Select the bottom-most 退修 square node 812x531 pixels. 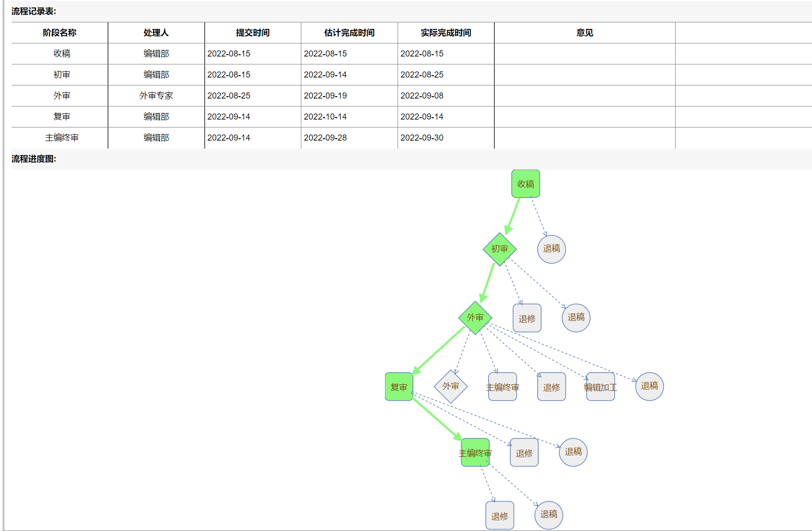(x=499, y=516)
